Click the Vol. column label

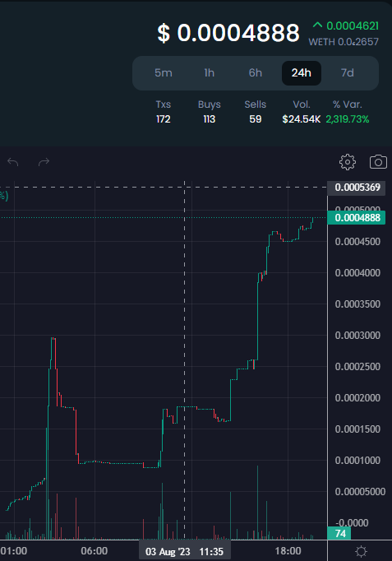click(x=302, y=104)
